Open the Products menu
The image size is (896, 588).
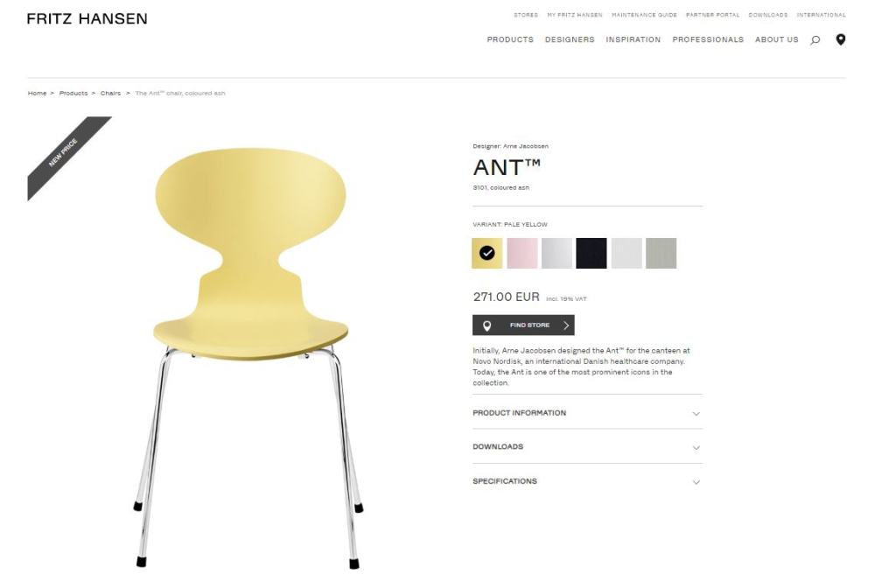[510, 39]
